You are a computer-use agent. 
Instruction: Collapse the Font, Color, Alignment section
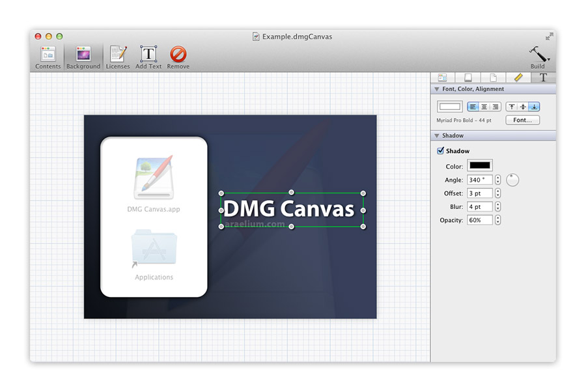pyautogui.click(x=436, y=89)
